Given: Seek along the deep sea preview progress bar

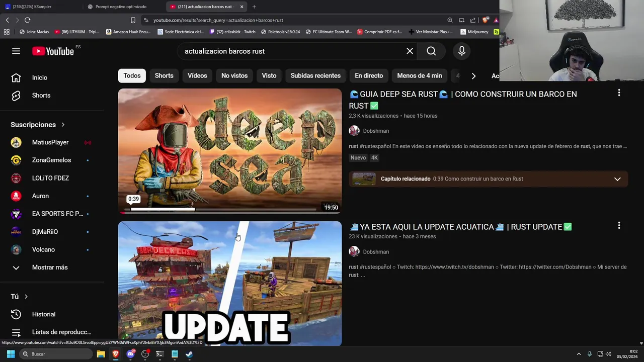Looking at the screenshot, I should [x=220, y=209].
